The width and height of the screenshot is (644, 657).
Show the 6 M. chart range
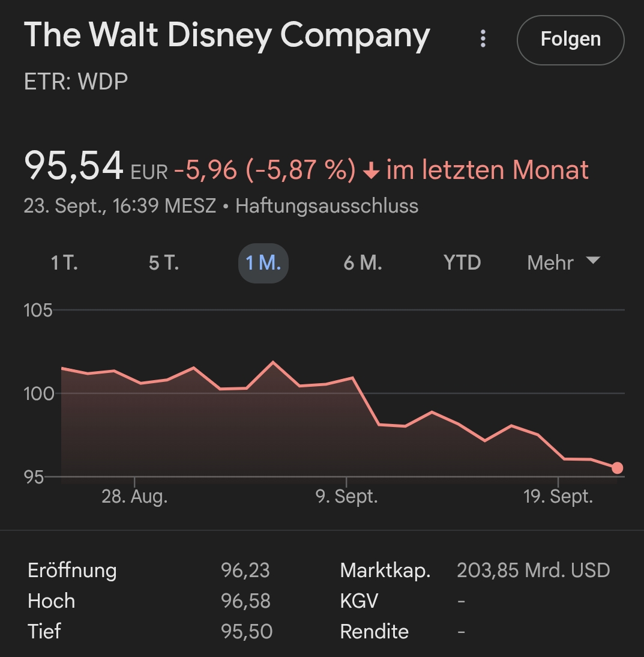click(x=363, y=263)
